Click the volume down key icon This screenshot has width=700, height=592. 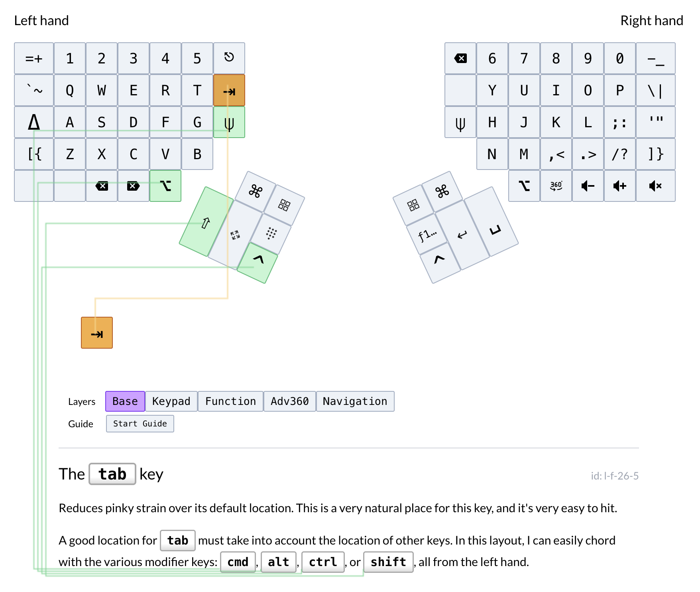tap(588, 186)
